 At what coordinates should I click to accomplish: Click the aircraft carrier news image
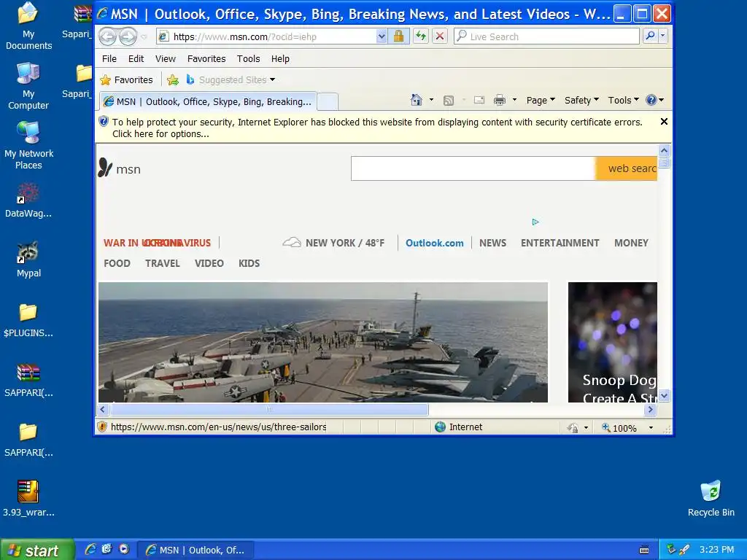[323, 342]
